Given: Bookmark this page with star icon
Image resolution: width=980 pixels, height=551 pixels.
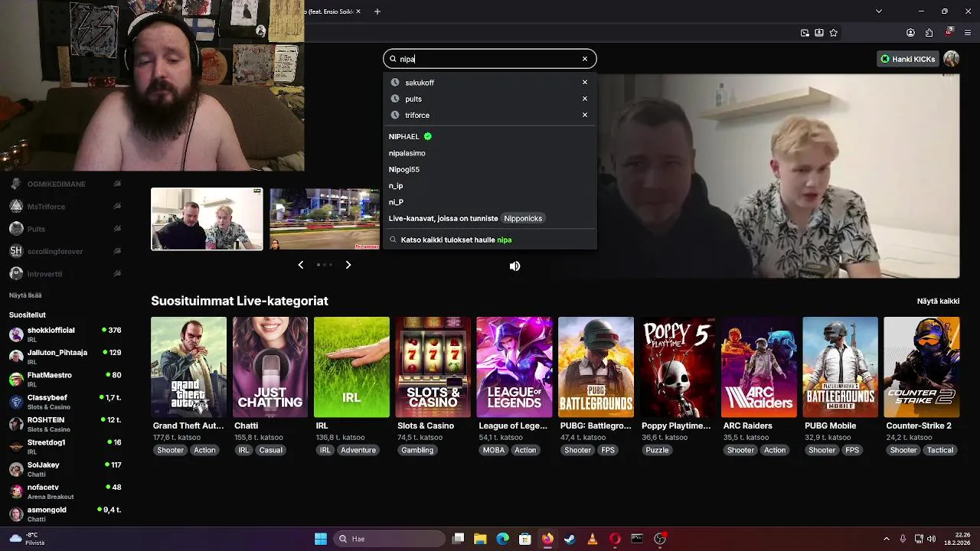Looking at the screenshot, I should pyautogui.click(x=834, y=33).
